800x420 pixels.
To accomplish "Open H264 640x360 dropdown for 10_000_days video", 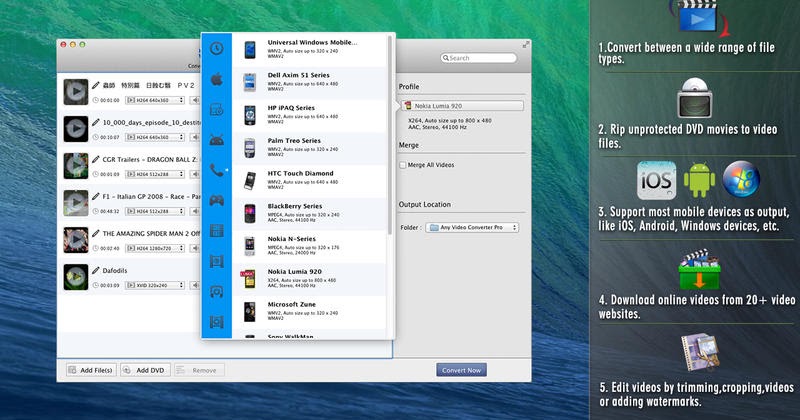I will click(x=155, y=137).
